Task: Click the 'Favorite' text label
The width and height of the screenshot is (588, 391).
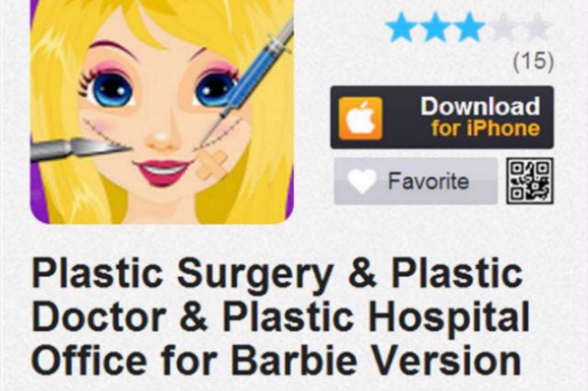Action: click(428, 181)
